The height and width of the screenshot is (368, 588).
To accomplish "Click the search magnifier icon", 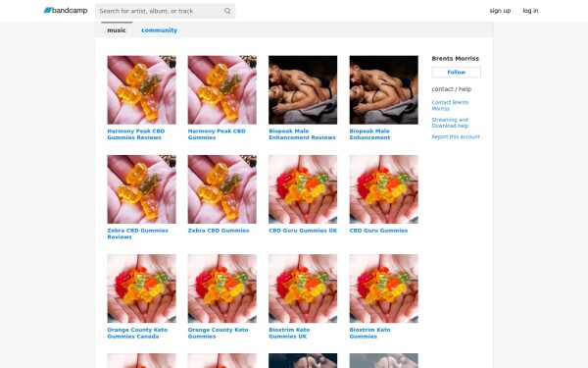I will click(227, 11).
